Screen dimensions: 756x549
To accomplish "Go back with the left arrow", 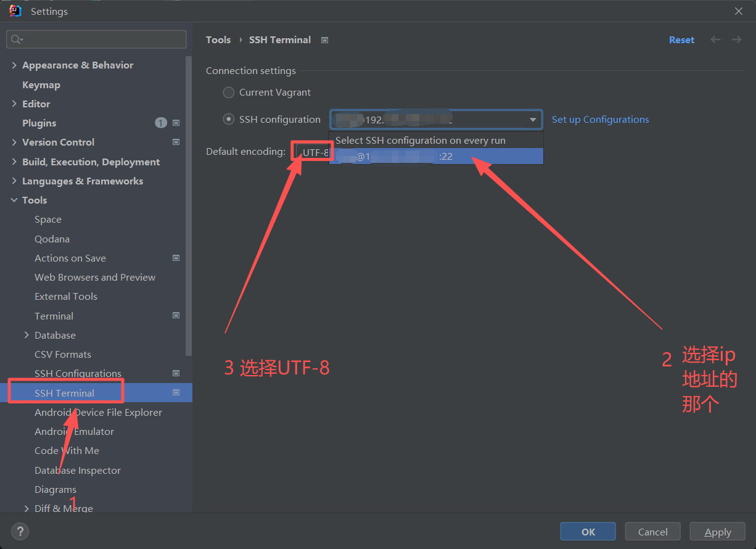I will coord(715,39).
